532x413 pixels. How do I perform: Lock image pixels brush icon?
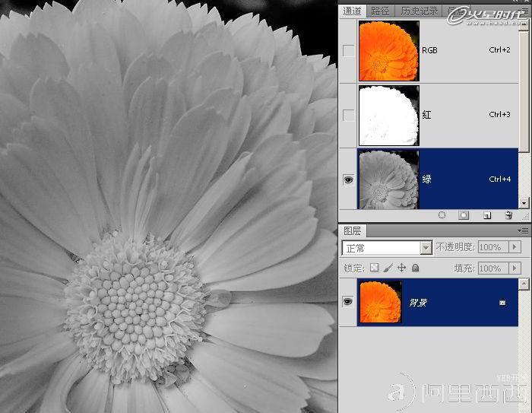pos(388,268)
